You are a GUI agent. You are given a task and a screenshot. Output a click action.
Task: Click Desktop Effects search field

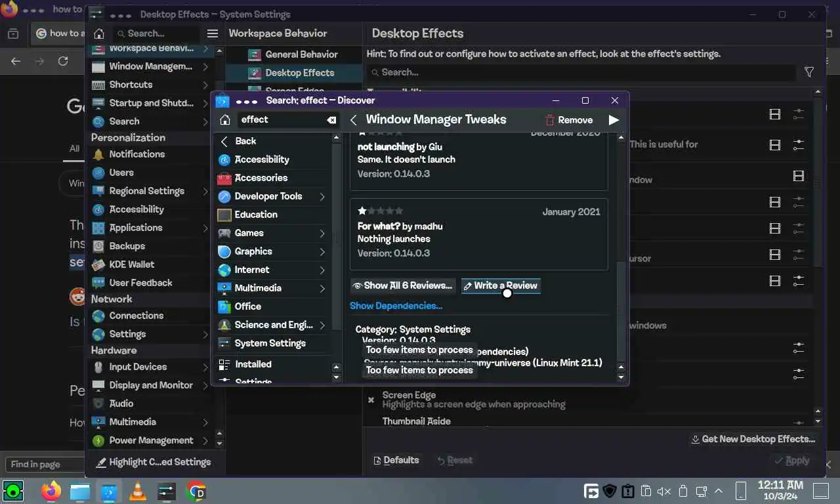582,72
